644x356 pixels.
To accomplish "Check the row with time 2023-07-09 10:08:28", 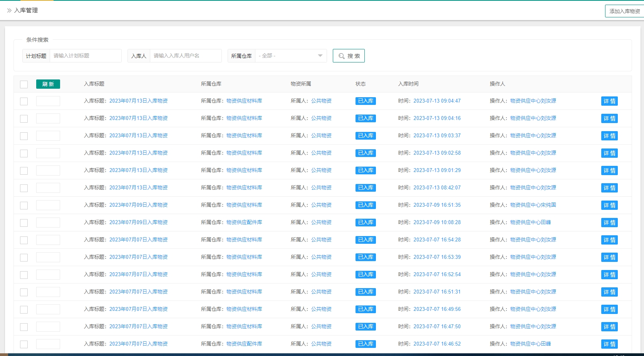I will (24, 223).
